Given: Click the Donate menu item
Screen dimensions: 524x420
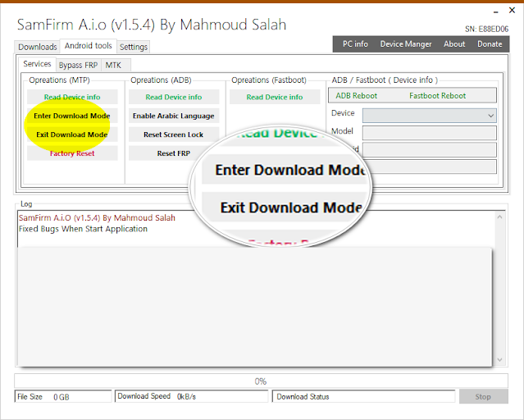Looking at the screenshot, I should (490, 44).
